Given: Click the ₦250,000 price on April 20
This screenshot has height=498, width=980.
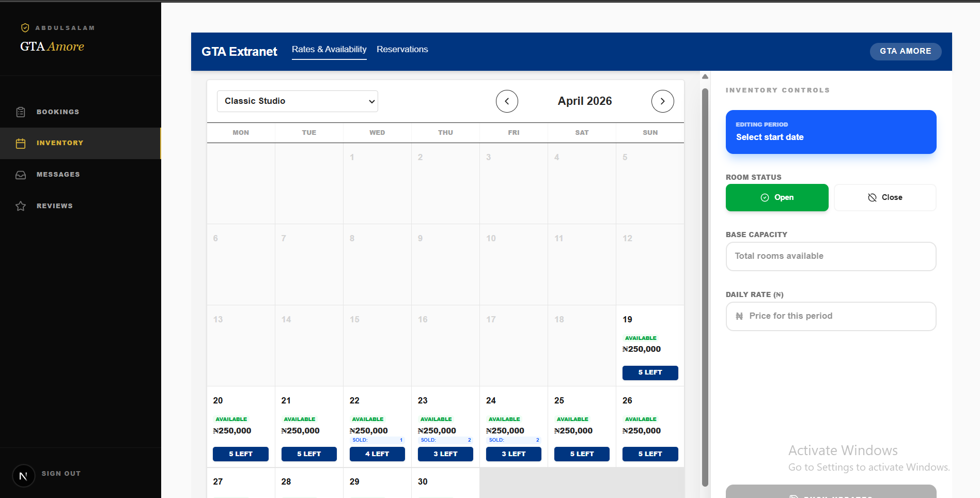Looking at the screenshot, I should [x=232, y=431].
